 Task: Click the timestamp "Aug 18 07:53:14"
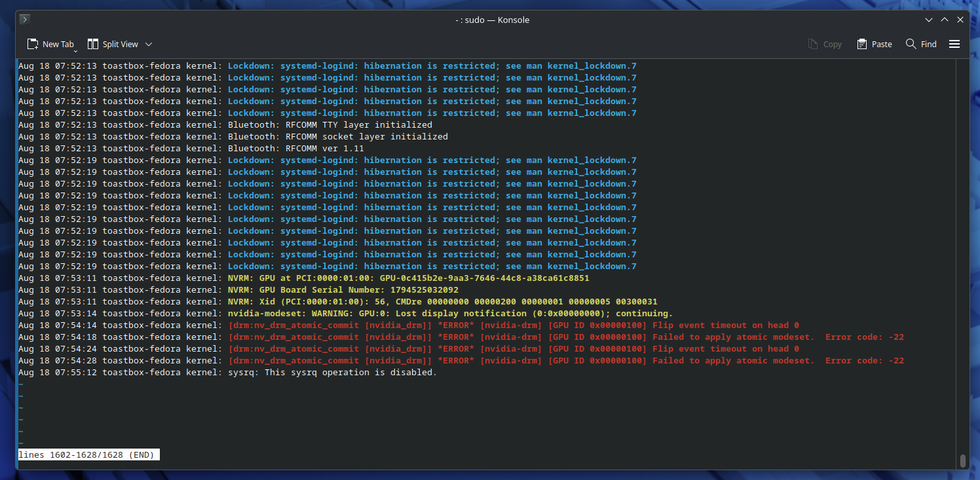pyautogui.click(x=58, y=314)
